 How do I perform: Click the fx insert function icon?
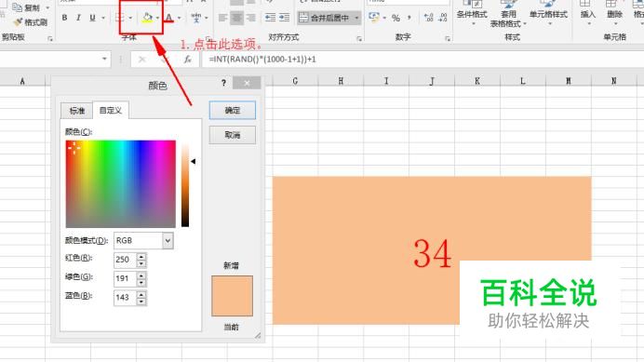pyautogui.click(x=188, y=60)
